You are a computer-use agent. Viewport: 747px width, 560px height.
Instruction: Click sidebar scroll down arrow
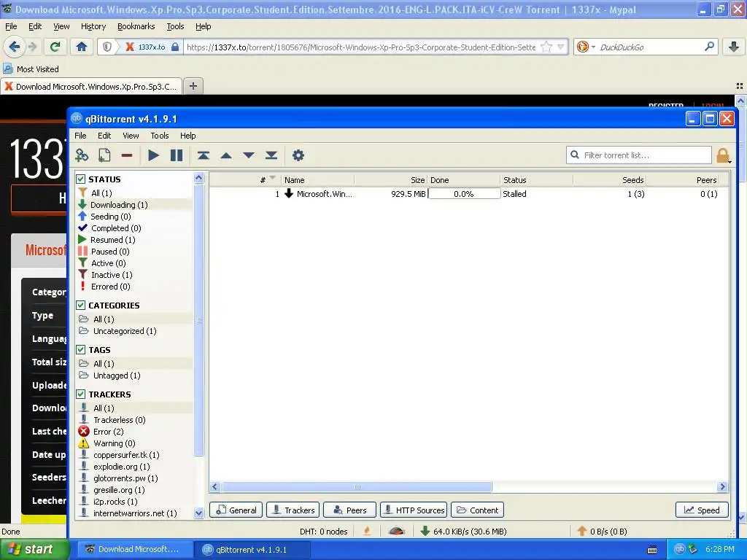tap(198, 513)
